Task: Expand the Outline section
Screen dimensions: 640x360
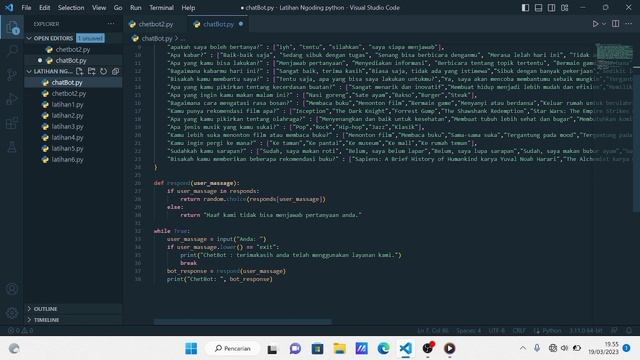Action: tap(73, 309)
